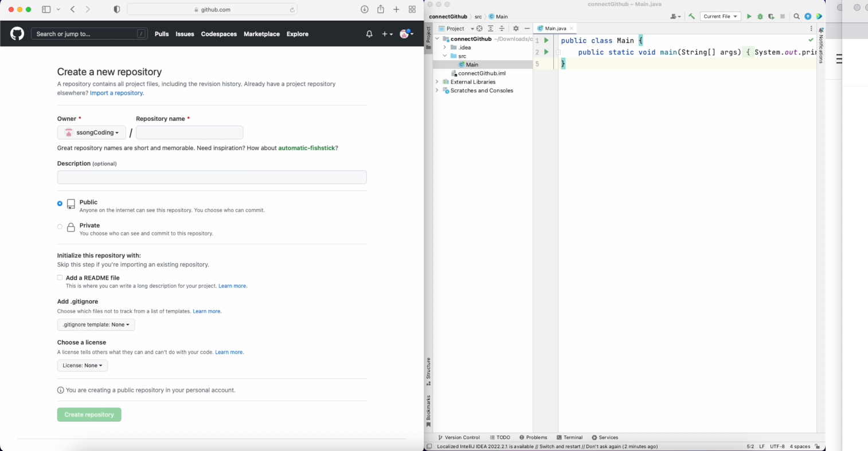Click IntelliJ Search Everywhere magnifier
Image resolution: width=868 pixels, height=451 pixels.
[796, 17]
